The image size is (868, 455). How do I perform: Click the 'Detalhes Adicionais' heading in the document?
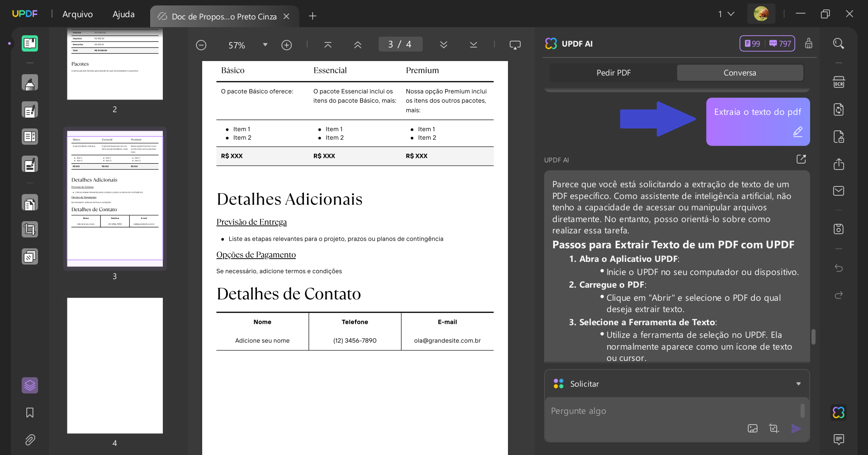click(289, 199)
